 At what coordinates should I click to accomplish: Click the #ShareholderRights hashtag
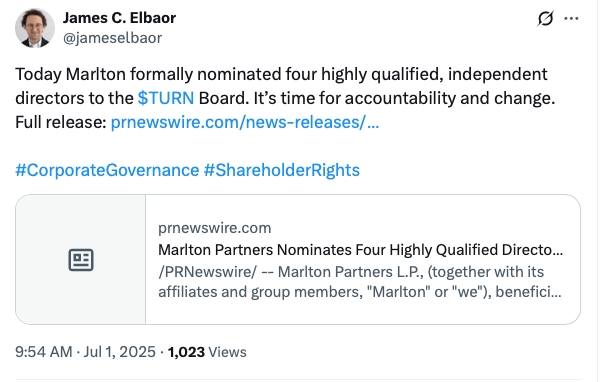282,170
